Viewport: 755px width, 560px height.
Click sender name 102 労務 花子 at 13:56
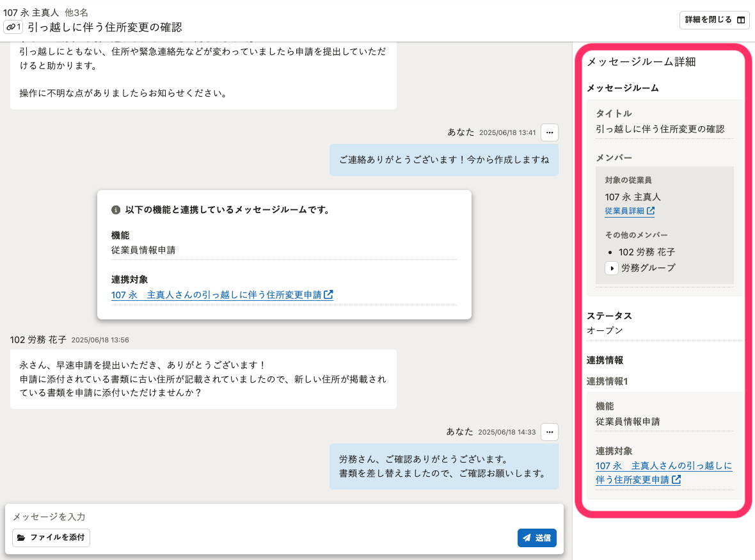(38, 340)
